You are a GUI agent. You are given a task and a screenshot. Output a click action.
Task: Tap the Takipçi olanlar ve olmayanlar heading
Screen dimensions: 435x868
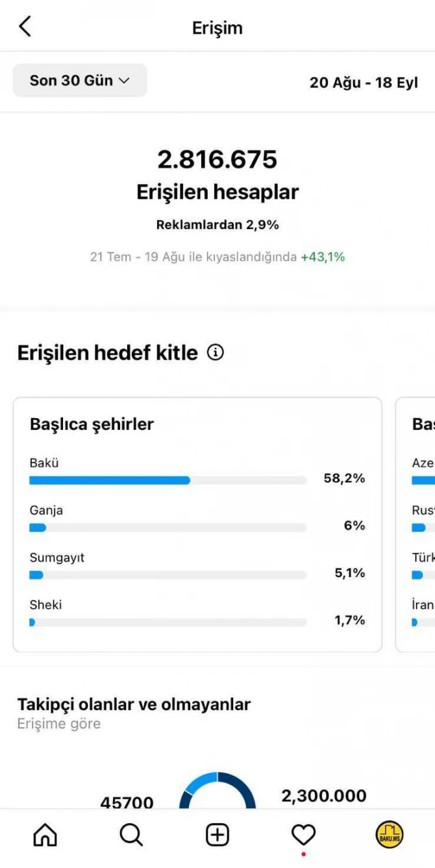tap(134, 704)
